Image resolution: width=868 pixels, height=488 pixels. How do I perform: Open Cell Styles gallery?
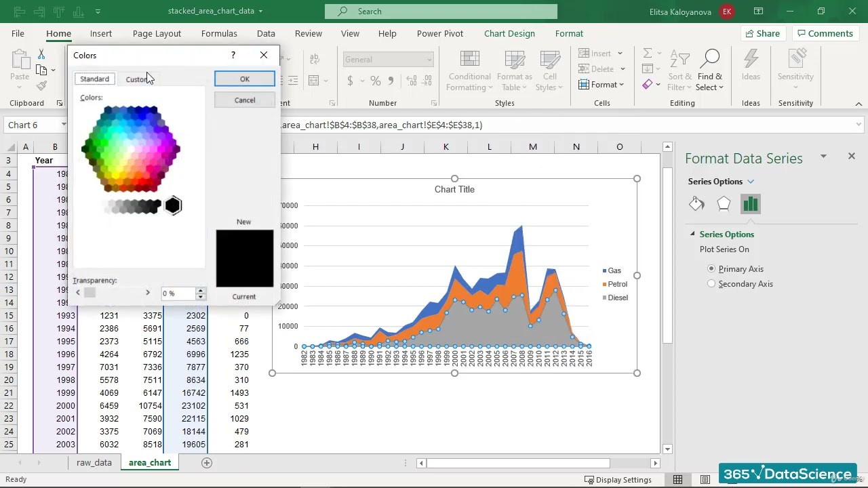point(549,70)
